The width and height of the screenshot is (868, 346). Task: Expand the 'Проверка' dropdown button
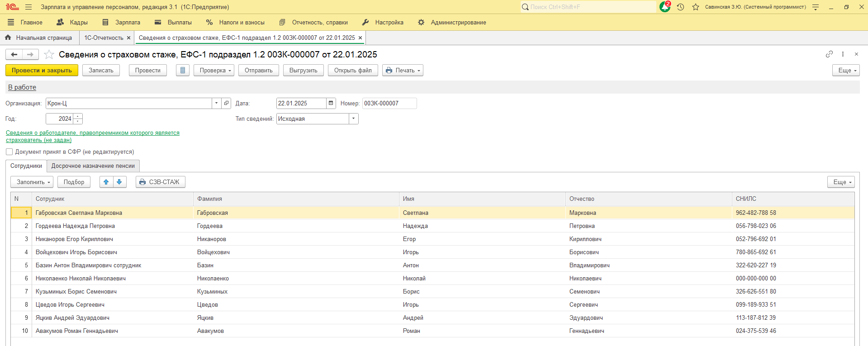[x=213, y=71]
